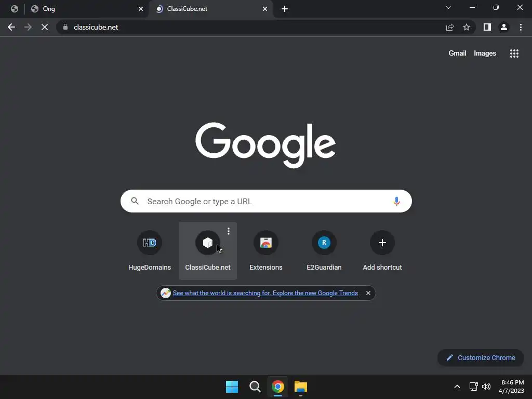
Task: Open the ClassiCube.net shortcut tile
Action: 208,251
